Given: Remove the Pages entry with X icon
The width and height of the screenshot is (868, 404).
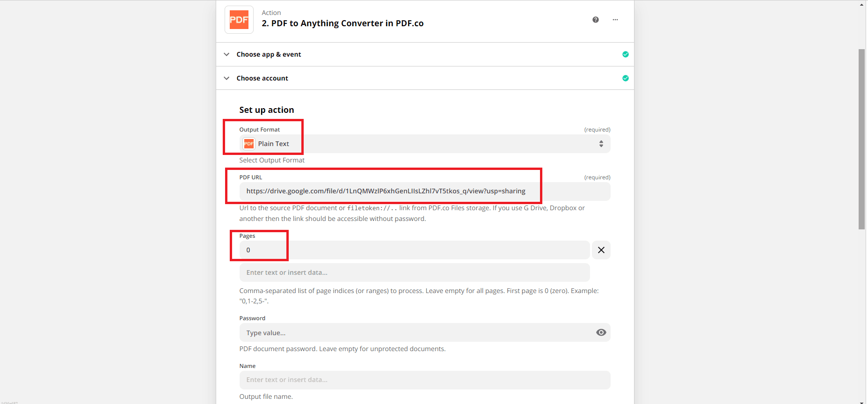Looking at the screenshot, I should [x=601, y=250].
